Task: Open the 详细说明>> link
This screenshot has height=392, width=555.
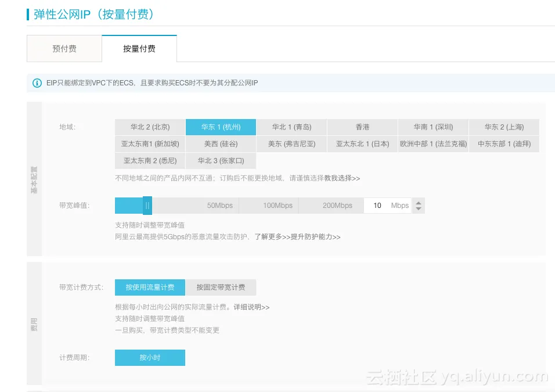Action: (x=251, y=307)
